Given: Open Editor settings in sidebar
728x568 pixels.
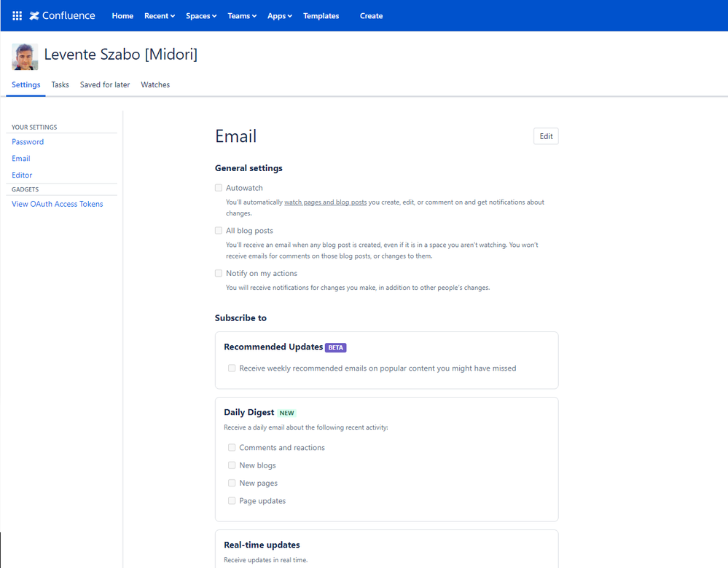Looking at the screenshot, I should 22,175.
